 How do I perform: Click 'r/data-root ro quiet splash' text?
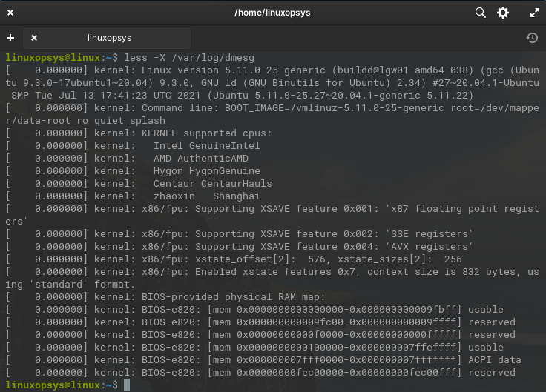[85, 121]
